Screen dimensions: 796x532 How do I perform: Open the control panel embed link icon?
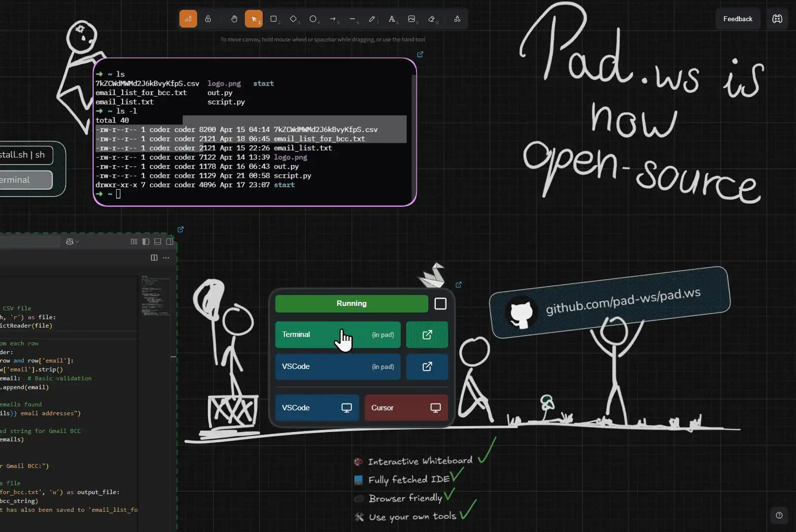(x=459, y=285)
